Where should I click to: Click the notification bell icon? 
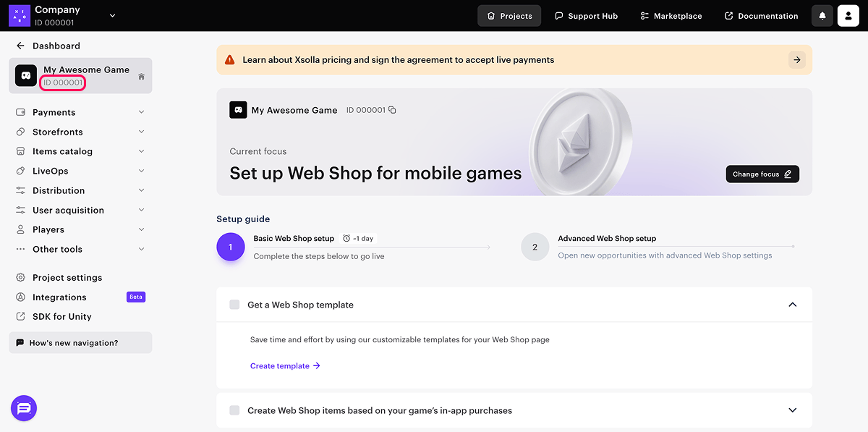point(822,16)
